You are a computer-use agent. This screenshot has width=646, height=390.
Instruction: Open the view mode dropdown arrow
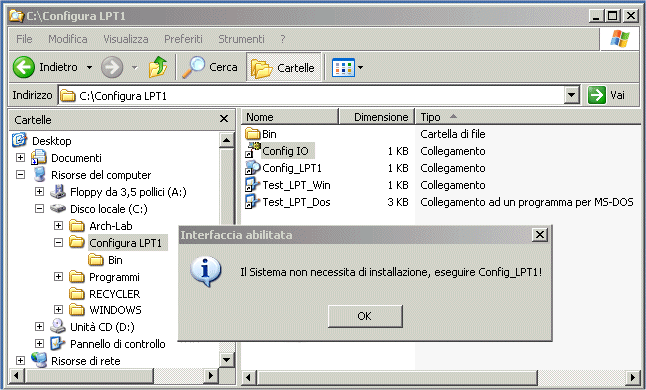(360, 68)
